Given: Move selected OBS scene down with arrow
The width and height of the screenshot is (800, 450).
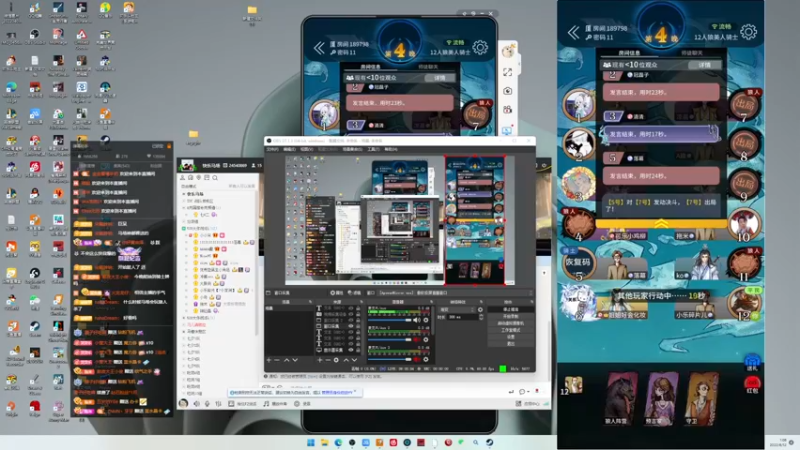Looking at the screenshot, I should pos(295,360).
